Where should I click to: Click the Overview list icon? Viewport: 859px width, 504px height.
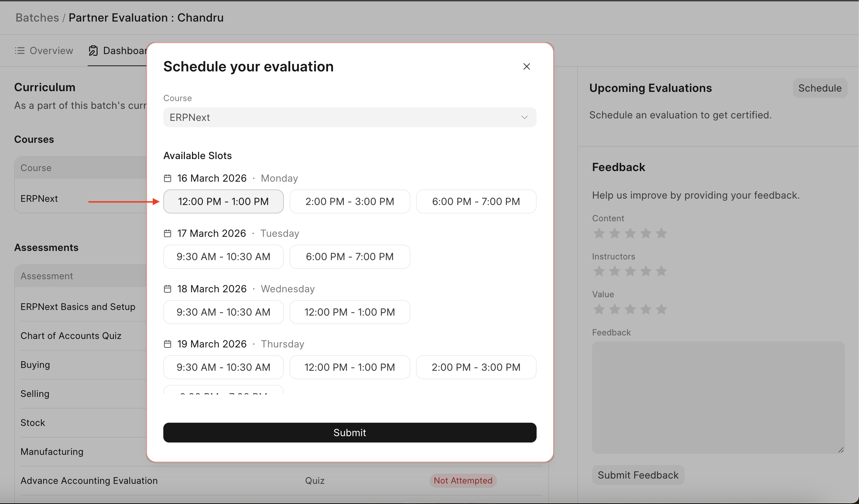click(19, 51)
